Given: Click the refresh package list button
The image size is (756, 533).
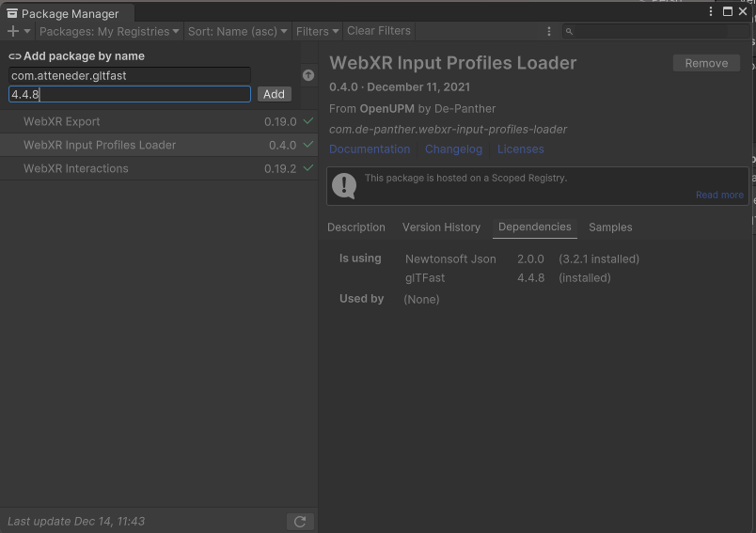Looking at the screenshot, I should pos(300,522).
